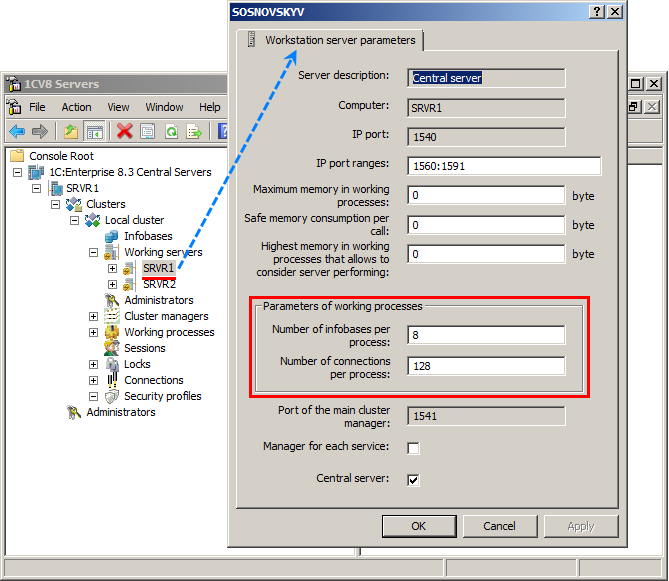Click the Export list toolbar icon
Image resolution: width=669 pixels, height=581 pixels.
click(x=194, y=131)
